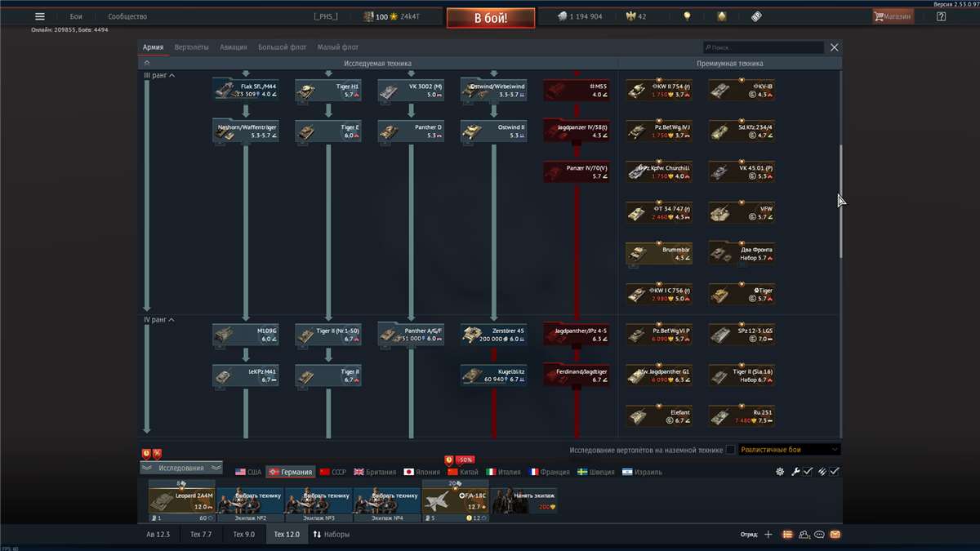Click the plus icon to add squad member

click(x=768, y=535)
